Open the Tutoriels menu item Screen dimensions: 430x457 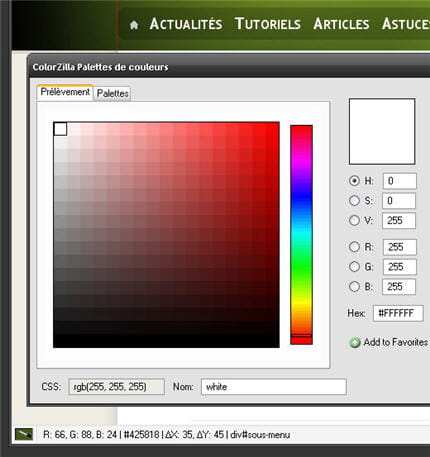[x=268, y=24]
